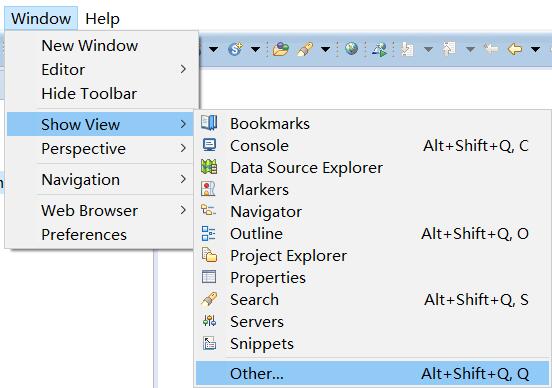Click the search flashlight toolbar icon
The image size is (552, 388).
click(x=305, y=49)
